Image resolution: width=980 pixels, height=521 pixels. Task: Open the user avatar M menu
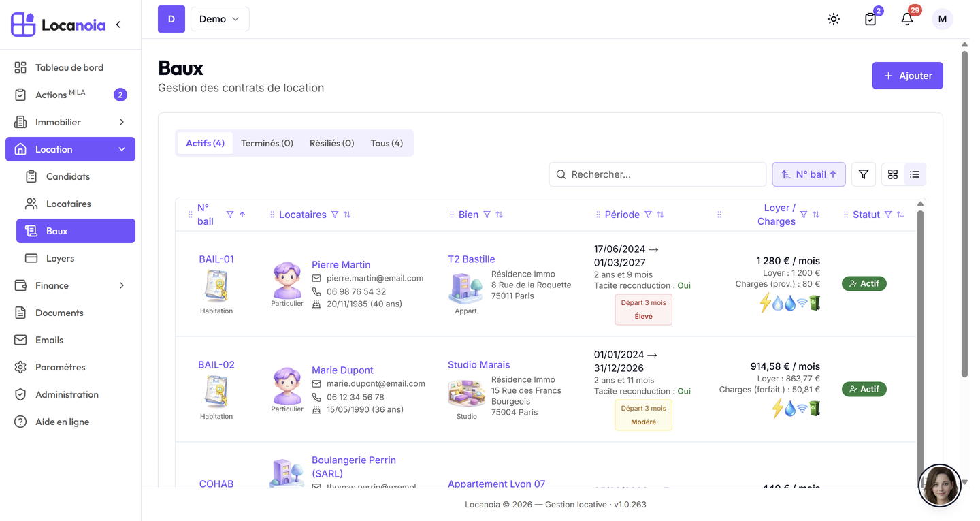pyautogui.click(x=943, y=19)
